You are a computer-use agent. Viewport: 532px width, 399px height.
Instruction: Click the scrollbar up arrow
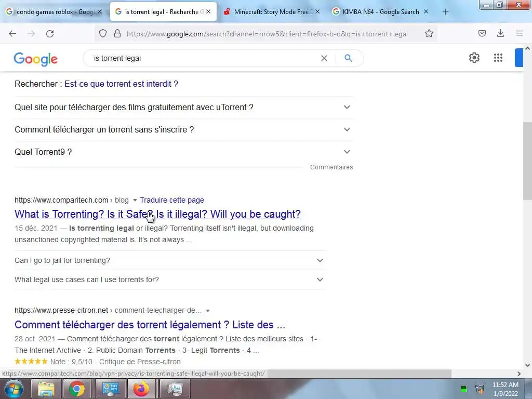[x=527, y=48]
